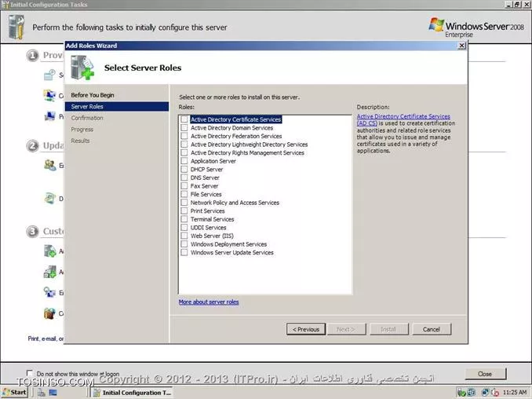This screenshot has height=399, width=532.
Task: Click the '< Previous' button
Action: [x=306, y=329]
